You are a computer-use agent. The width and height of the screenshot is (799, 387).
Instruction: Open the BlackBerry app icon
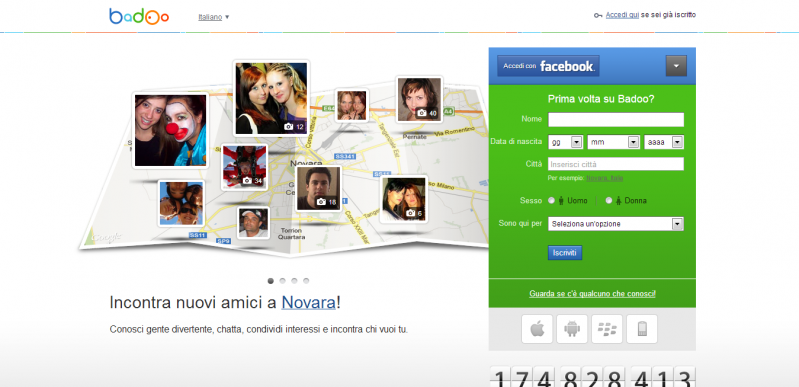click(x=606, y=329)
